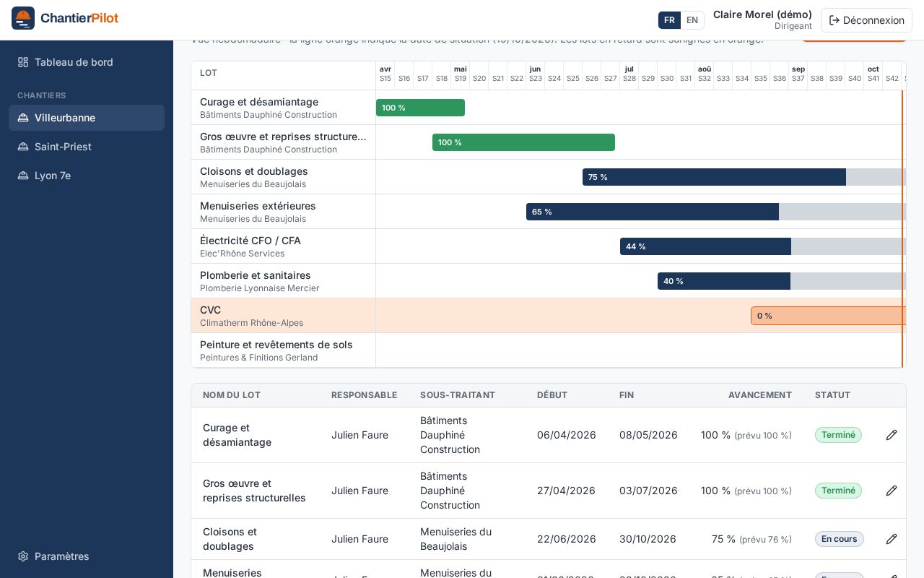This screenshot has height=578, width=924.
Task: Switch language to EN
Action: 692,20
